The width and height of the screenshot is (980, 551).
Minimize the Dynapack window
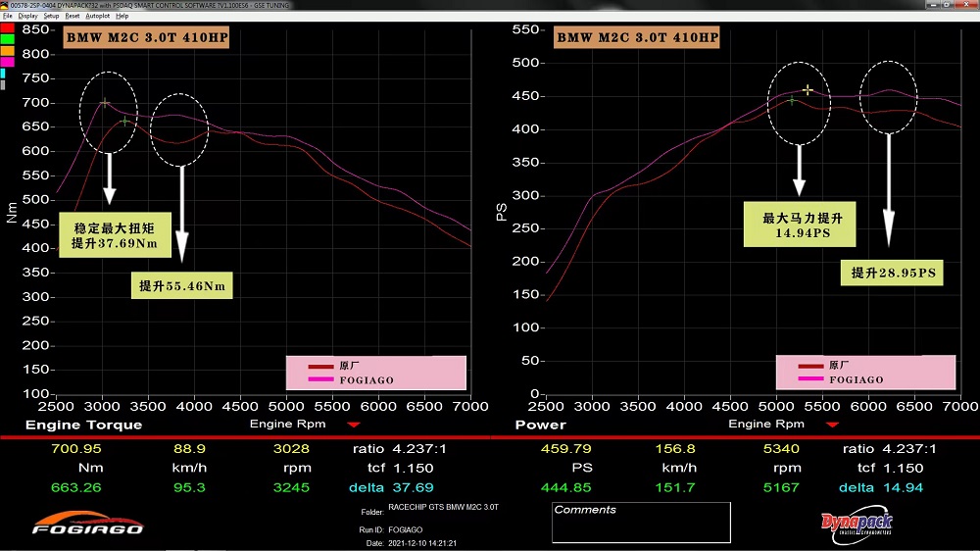pos(933,4)
